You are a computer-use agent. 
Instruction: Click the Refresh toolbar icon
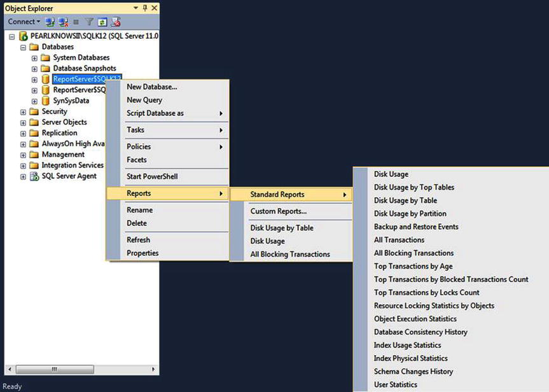[102, 22]
